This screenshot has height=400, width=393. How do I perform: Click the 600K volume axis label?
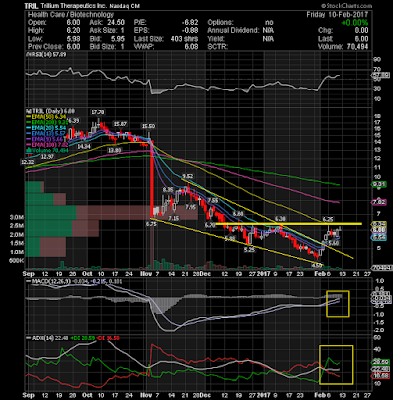17,260
